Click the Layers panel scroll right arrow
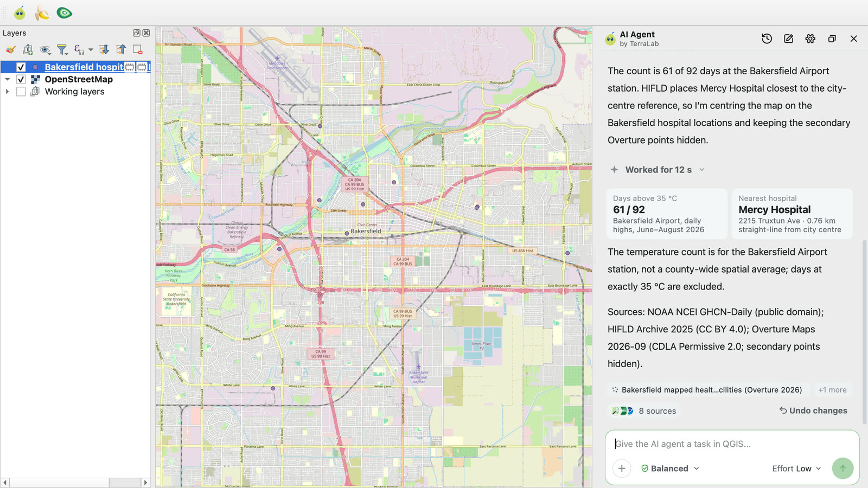The image size is (868, 488). [145, 483]
